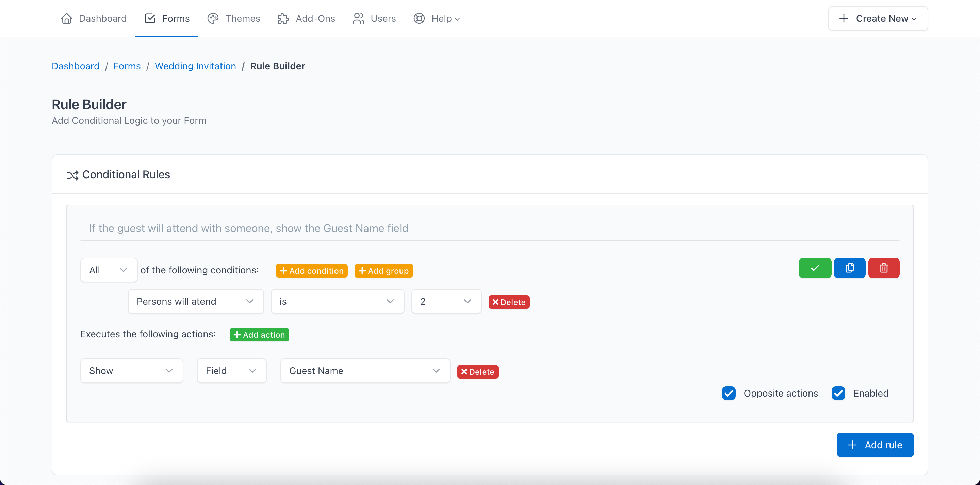The width and height of the screenshot is (980, 485).
Task: Enable the Opposite actions checkbox
Action: [x=729, y=393]
